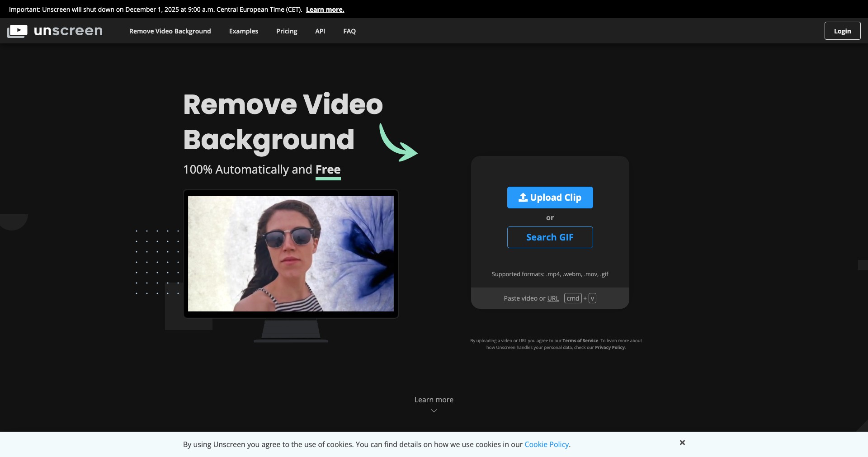Open the Examples page

click(244, 31)
